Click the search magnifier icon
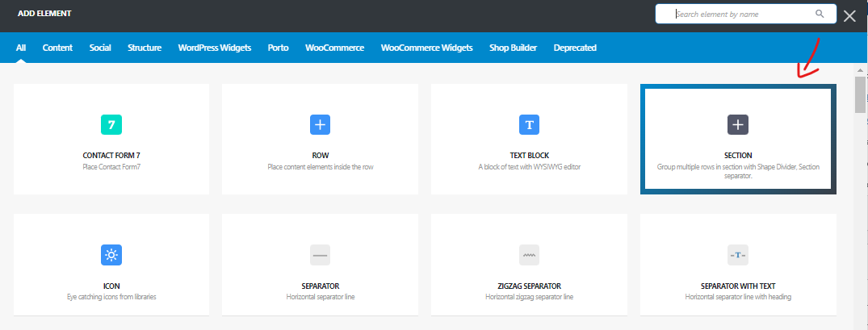The height and width of the screenshot is (330, 868). click(820, 14)
